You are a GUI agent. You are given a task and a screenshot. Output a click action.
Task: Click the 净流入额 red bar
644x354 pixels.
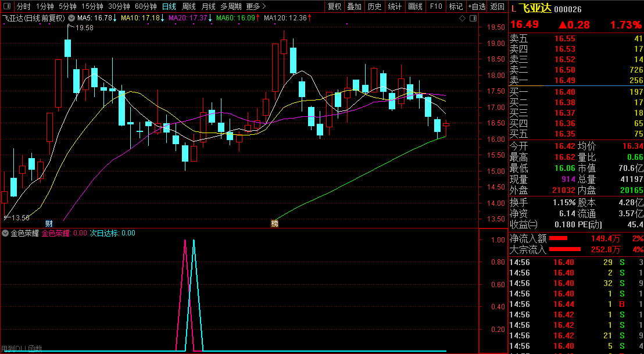point(558,238)
